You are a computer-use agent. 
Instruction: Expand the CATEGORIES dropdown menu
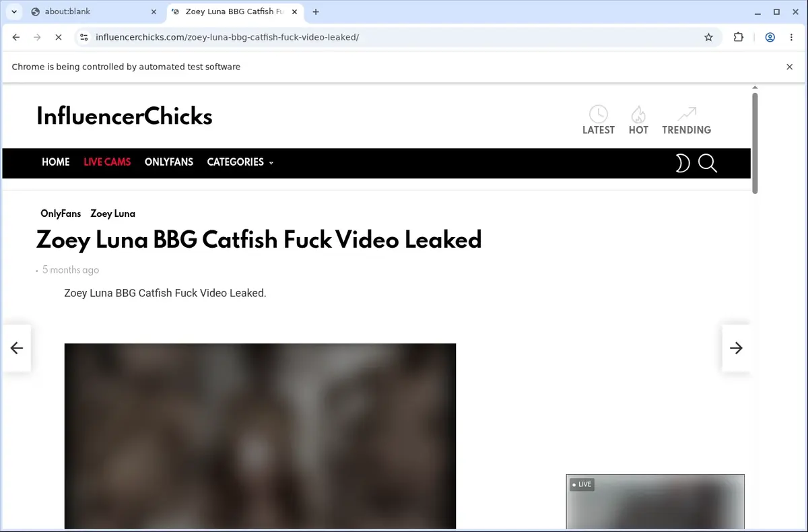pos(240,162)
